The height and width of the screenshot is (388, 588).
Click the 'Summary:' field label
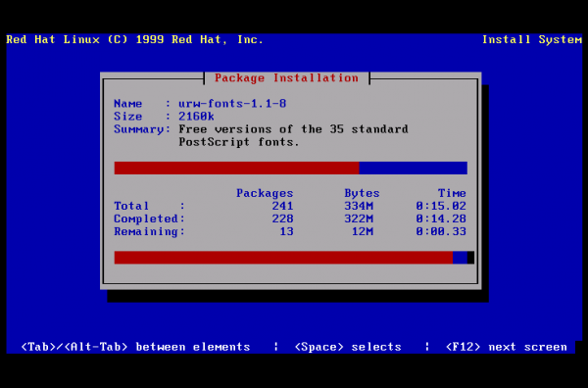click(x=142, y=129)
